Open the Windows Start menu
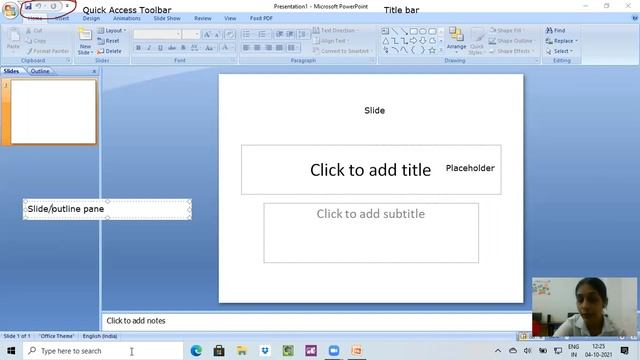The image size is (640, 360). click(x=11, y=351)
